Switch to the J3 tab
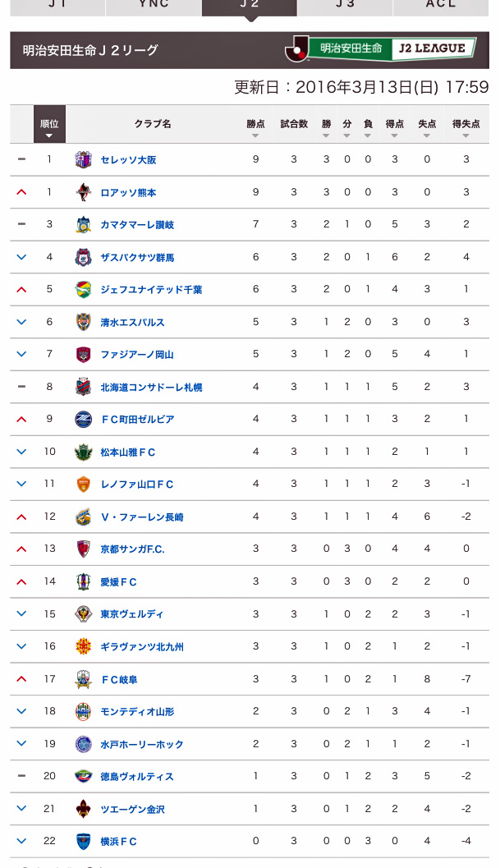The image size is (500, 868). tap(345, 7)
